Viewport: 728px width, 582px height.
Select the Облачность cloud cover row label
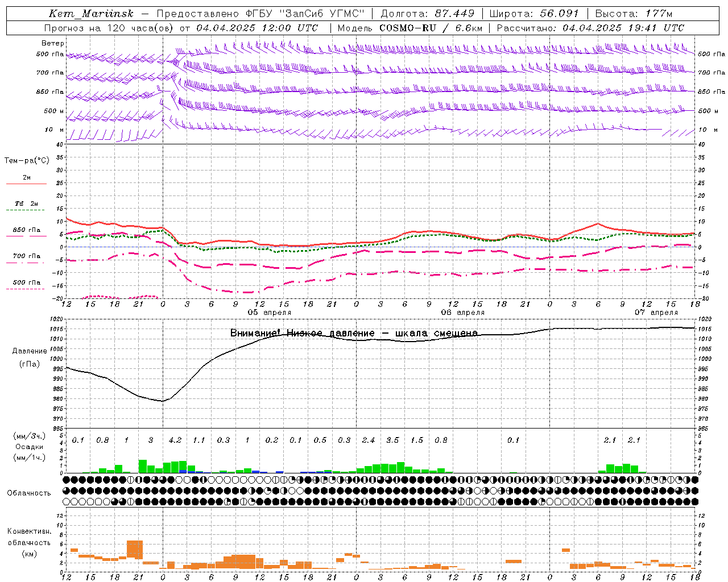(29, 493)
